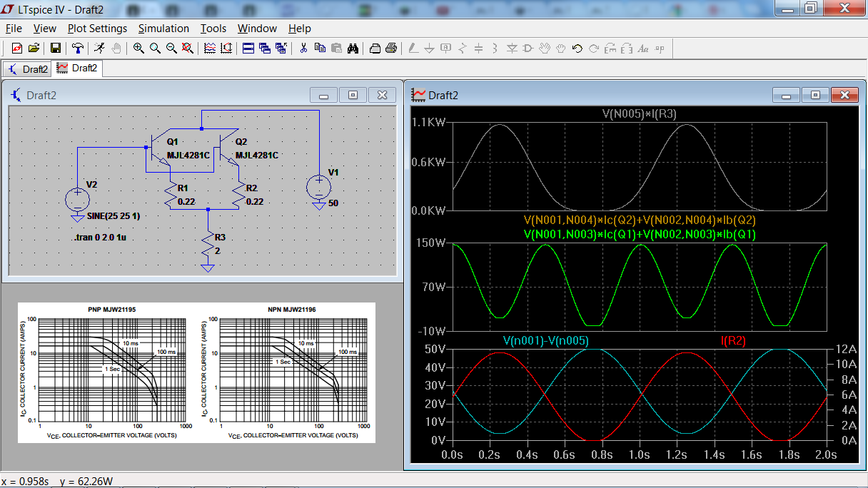
Task: Select the Cut scissors tool
Action: coord(303,49)
